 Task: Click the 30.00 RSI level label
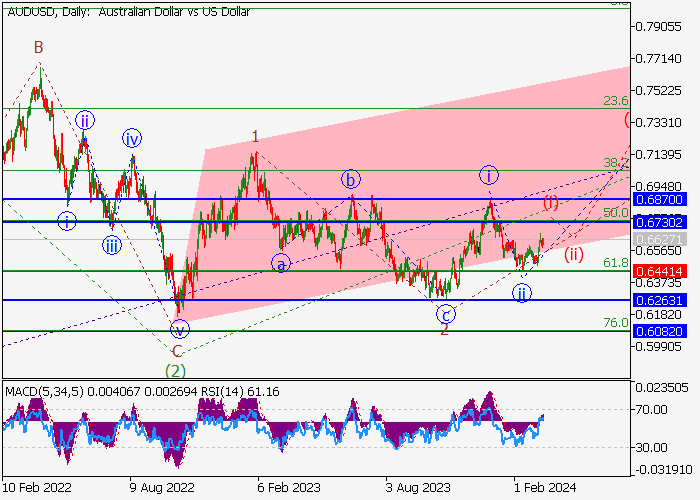[x=651, y=447]
